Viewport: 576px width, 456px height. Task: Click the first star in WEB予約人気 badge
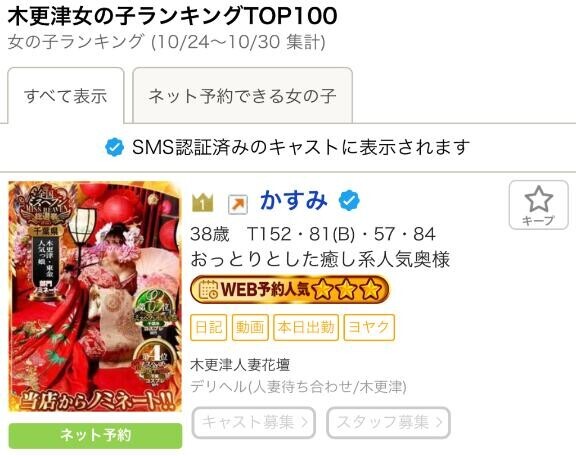point(323,289)
